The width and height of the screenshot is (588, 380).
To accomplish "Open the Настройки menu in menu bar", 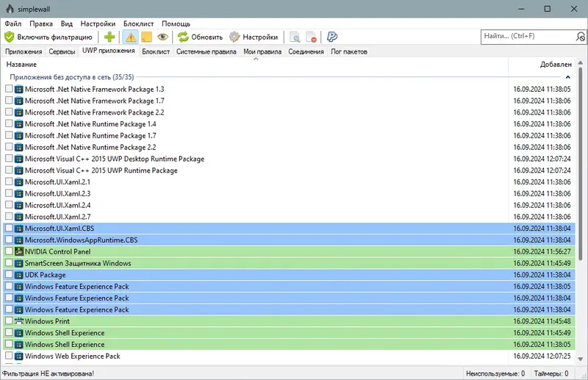I will click(98, 24).
